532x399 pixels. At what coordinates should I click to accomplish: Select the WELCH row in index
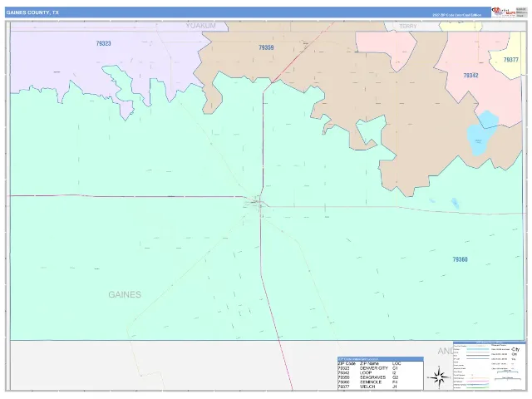[381, 387]
